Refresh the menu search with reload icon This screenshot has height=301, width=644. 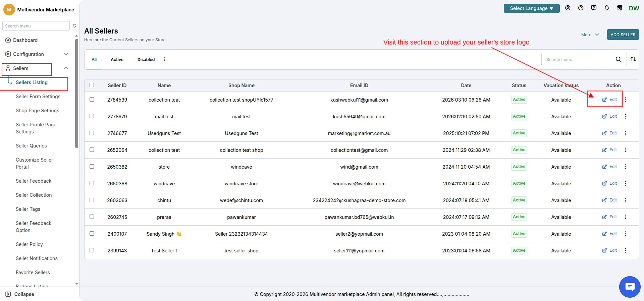coord(74,26)
